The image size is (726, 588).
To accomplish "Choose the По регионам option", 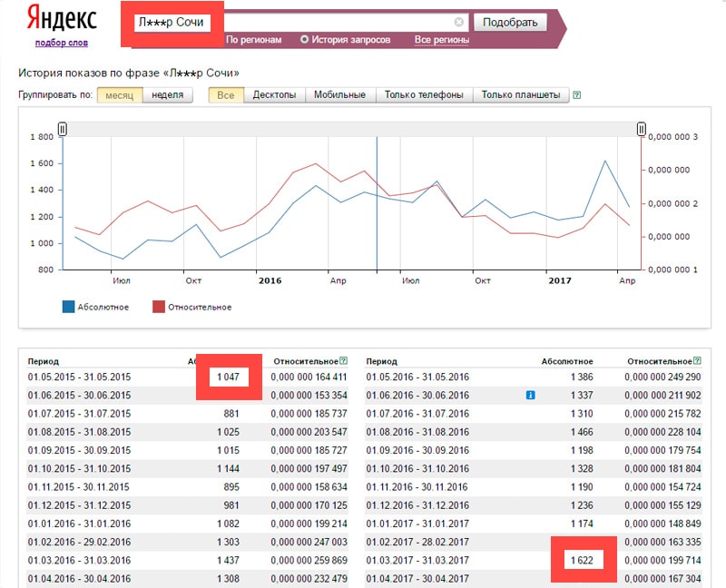I will (x=254, y=40).
